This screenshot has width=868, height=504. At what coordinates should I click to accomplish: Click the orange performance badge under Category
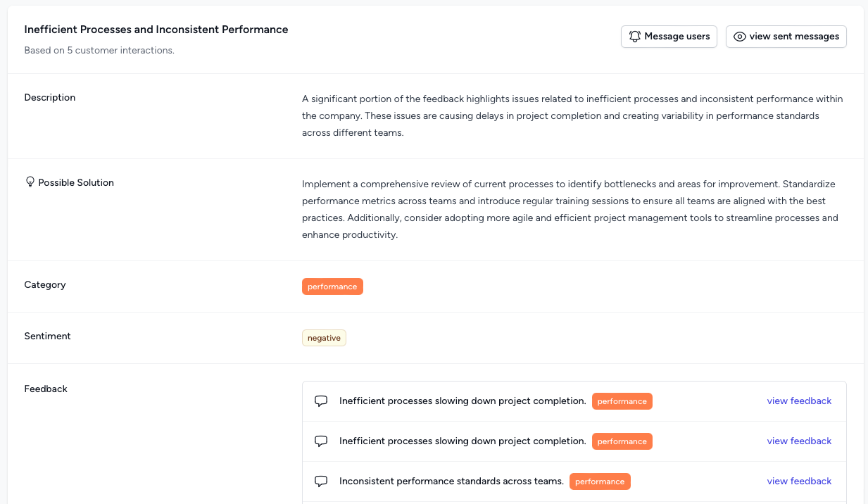tap(332, 286)
